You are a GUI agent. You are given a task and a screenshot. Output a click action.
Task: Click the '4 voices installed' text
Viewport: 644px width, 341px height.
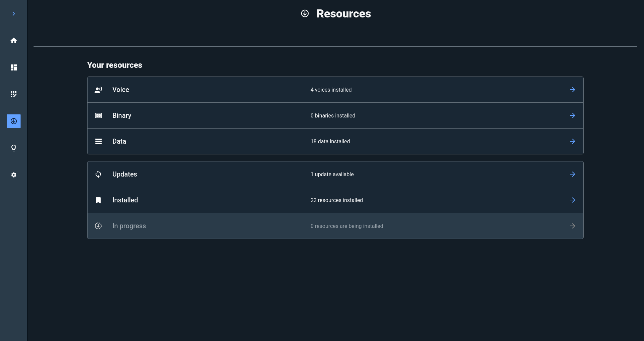(x=331, y=90)
